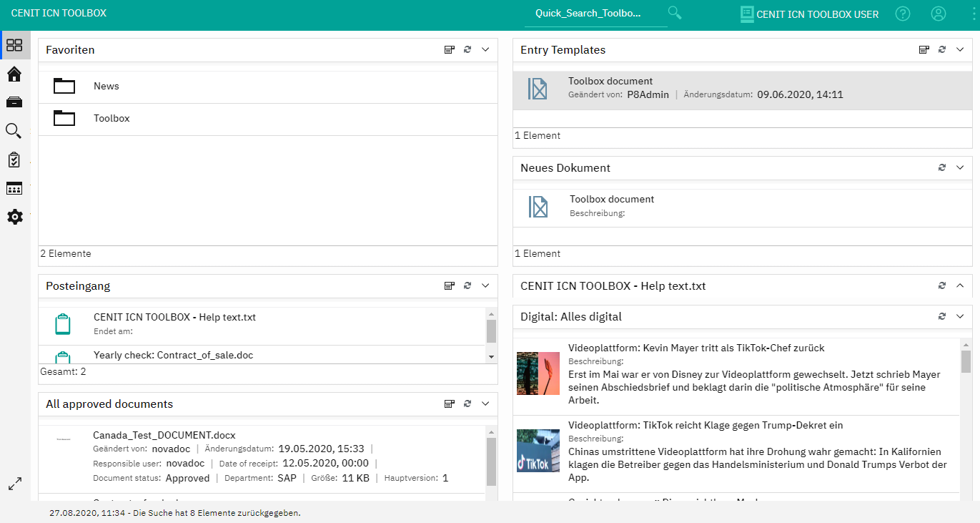Click the News folder icon
Image resolution: width=980 pixels, height=523 pixels.
click(64, 86)
